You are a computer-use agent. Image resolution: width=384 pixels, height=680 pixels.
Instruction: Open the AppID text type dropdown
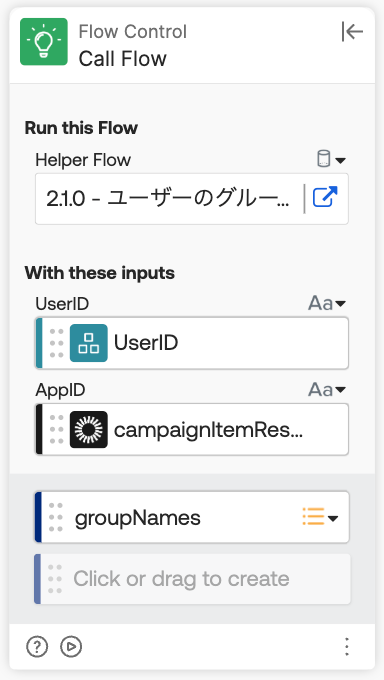point(327,389)
